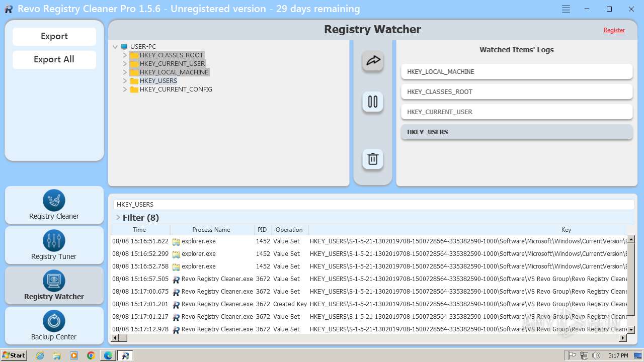The height and width of the screenshot is (362, 644).
Task: Sort by the Operation column header
Action: click(x=289, y=230)
